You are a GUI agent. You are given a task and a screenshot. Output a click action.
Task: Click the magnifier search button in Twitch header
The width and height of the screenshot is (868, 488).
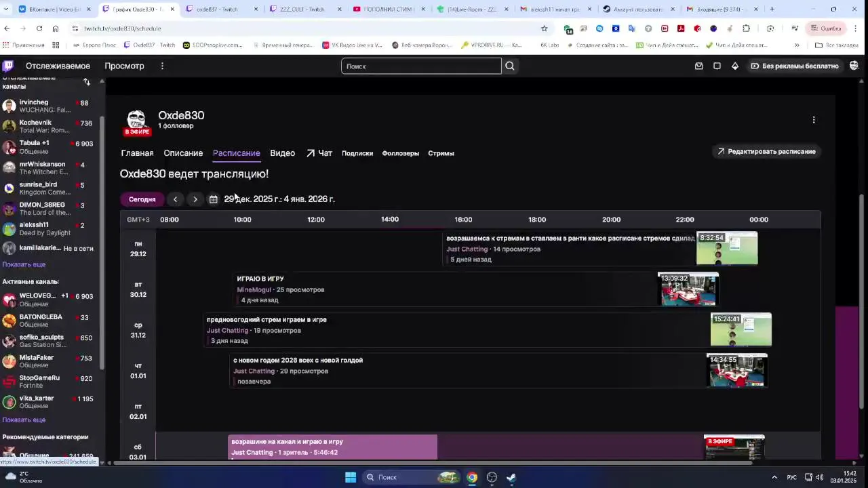510,66
